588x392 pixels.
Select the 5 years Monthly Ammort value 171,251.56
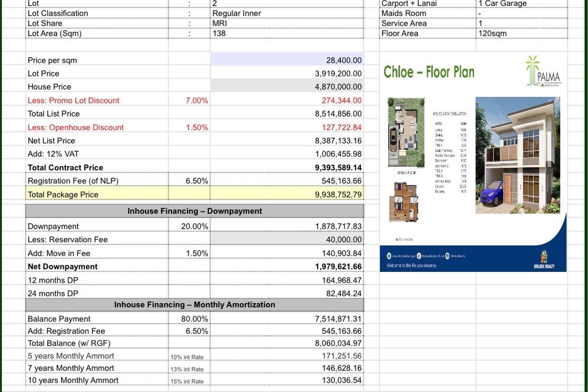pos(342,356)
